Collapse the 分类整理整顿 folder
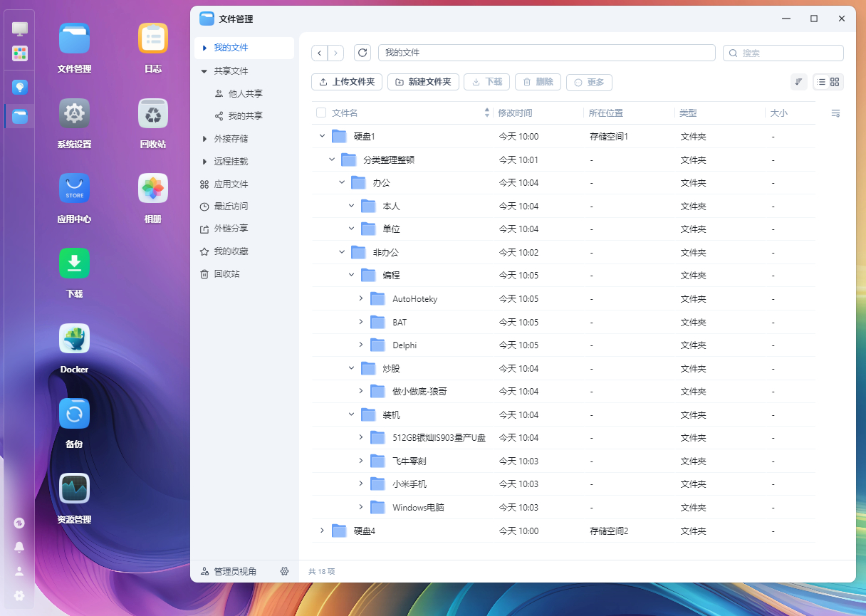Viewport: 866px width, 616px height. 332,160
